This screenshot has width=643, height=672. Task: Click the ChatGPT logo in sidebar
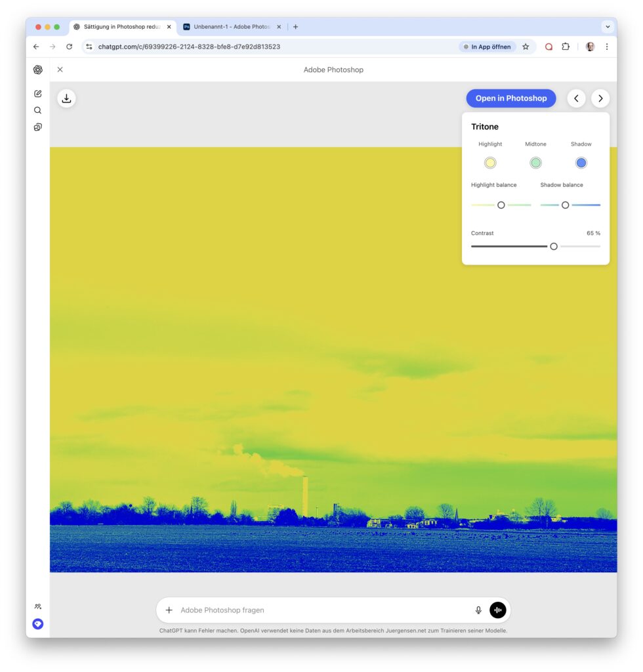[x=37, y=70]
